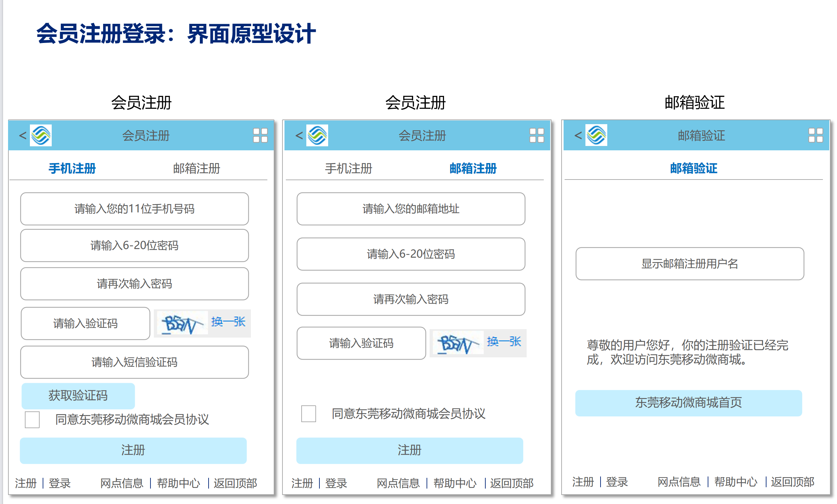
Task: Select active 手机注册 tab in left screen
Action: tap(72, 168)
